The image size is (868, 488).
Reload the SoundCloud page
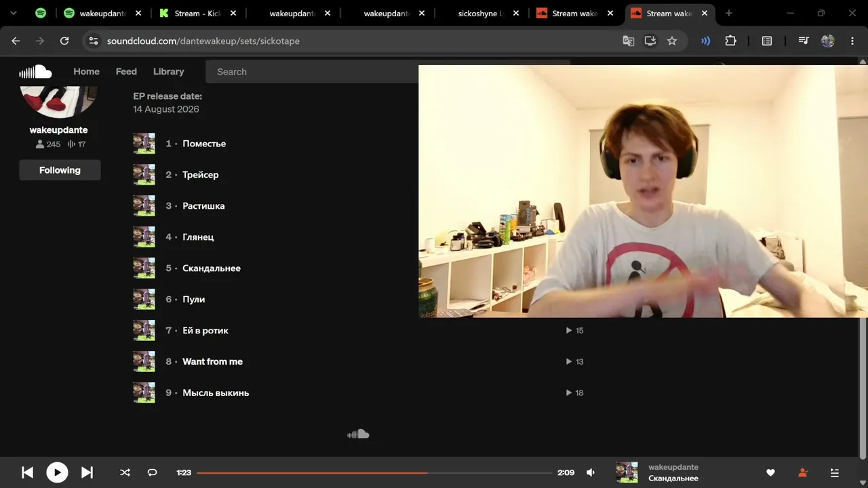[64, 41]
